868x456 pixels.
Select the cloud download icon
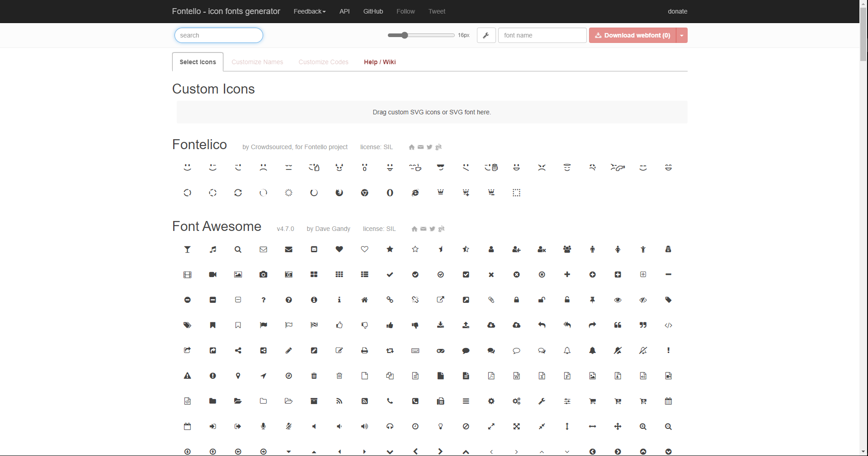(x=491, y=325)
